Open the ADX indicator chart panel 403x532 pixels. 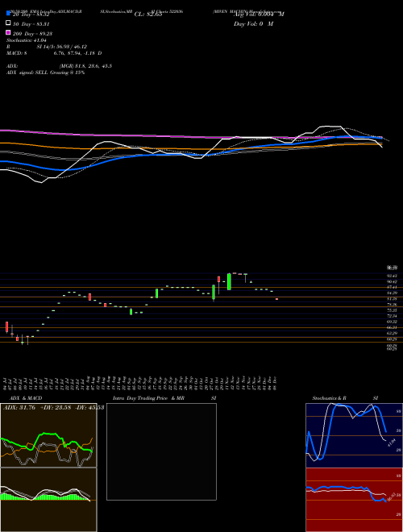[x=48, y=435]
